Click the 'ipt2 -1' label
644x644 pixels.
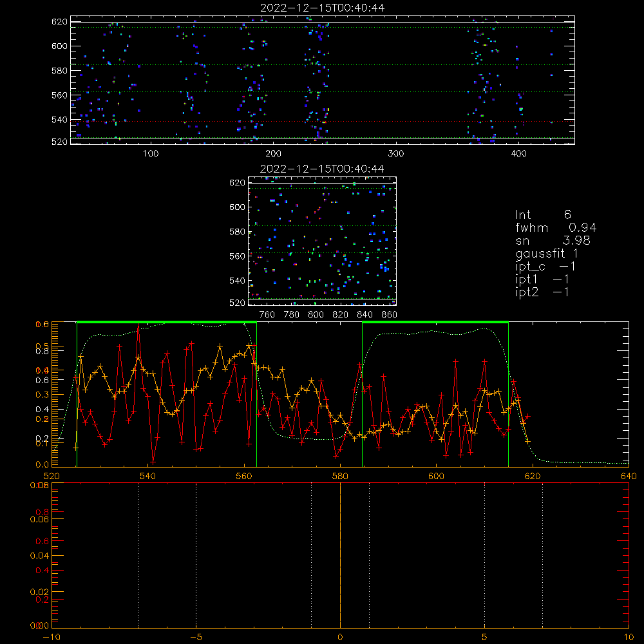coord(542,292)
